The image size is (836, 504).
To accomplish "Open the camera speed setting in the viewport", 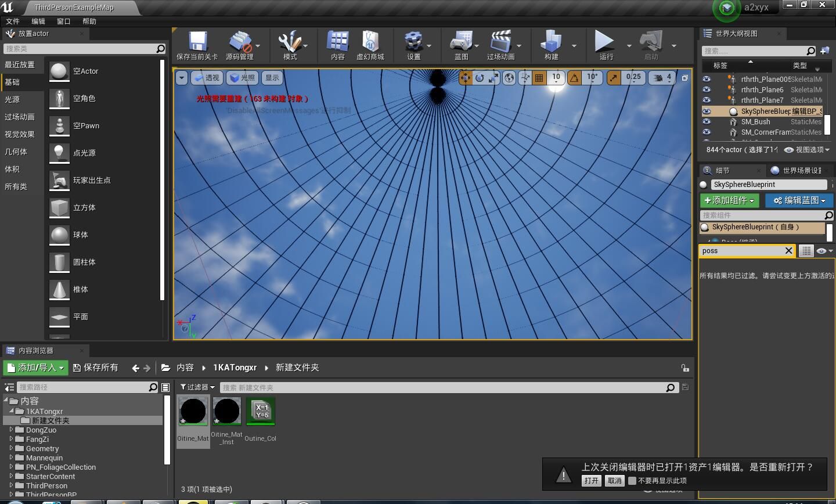I will click(x=662, y=77).
